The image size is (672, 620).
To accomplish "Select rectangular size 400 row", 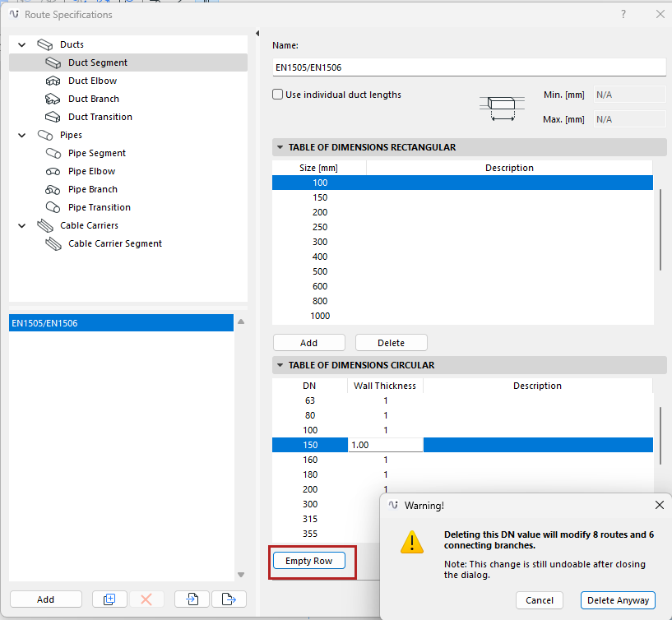I will click(462, 257).
